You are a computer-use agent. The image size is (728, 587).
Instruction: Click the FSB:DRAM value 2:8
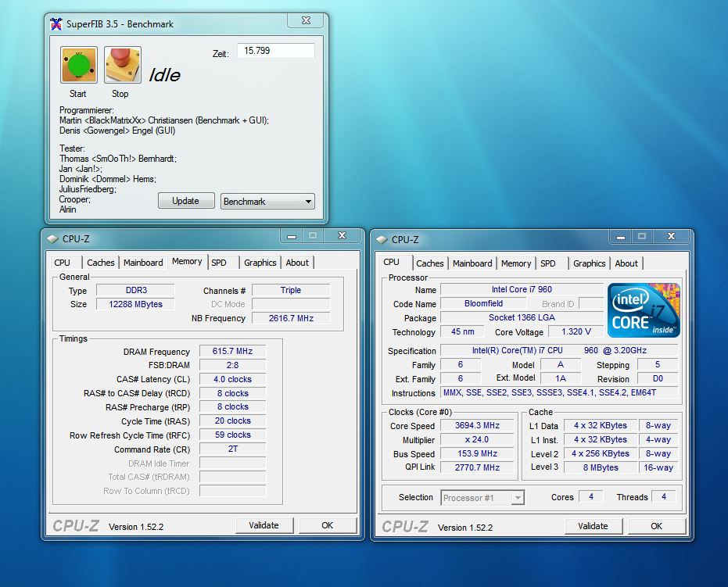pyautogui.click(x=232, y=365)
